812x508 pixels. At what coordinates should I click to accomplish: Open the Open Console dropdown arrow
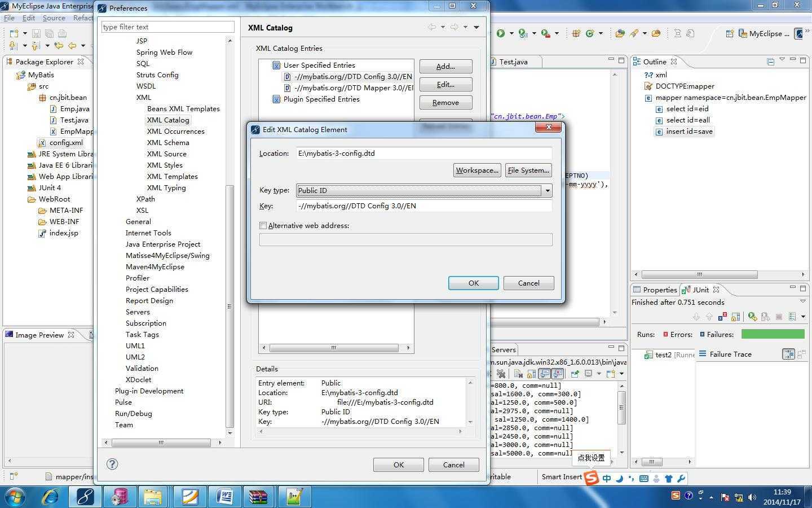point(621,374)
